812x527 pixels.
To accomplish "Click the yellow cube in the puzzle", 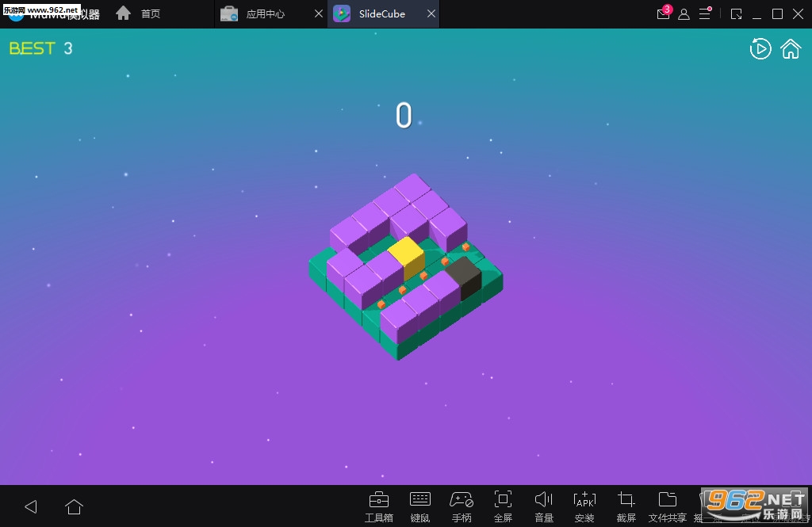I will coord(406,258).
